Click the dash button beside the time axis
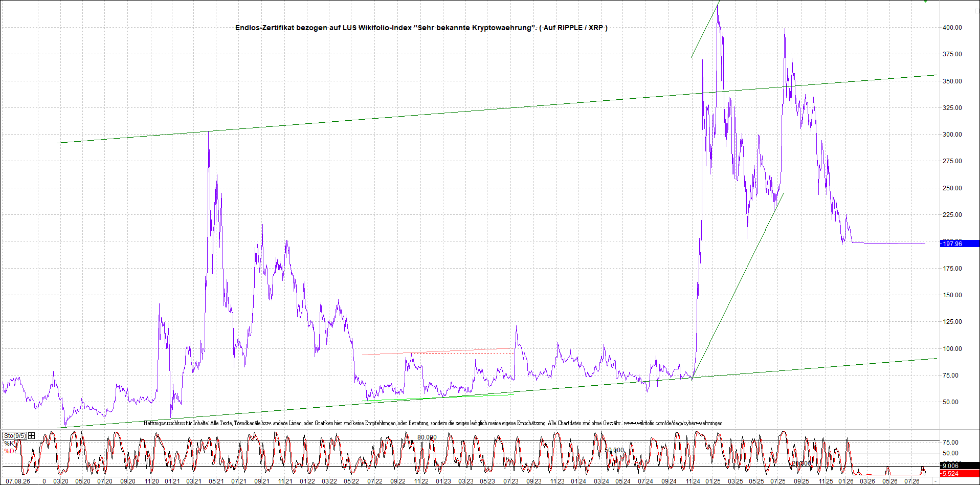The height and width of the screenshot is (485, 980). point(936,481)
